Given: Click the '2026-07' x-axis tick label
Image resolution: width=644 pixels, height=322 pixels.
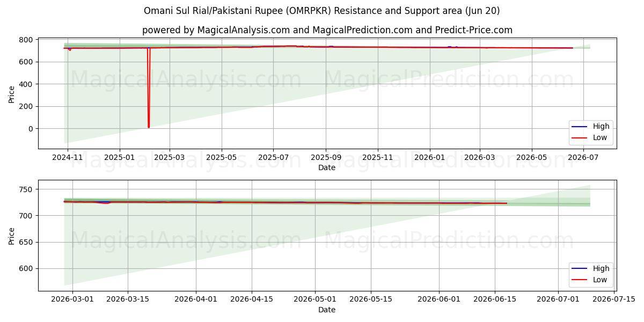Looking at the screenshot, I should pos(583,158).
